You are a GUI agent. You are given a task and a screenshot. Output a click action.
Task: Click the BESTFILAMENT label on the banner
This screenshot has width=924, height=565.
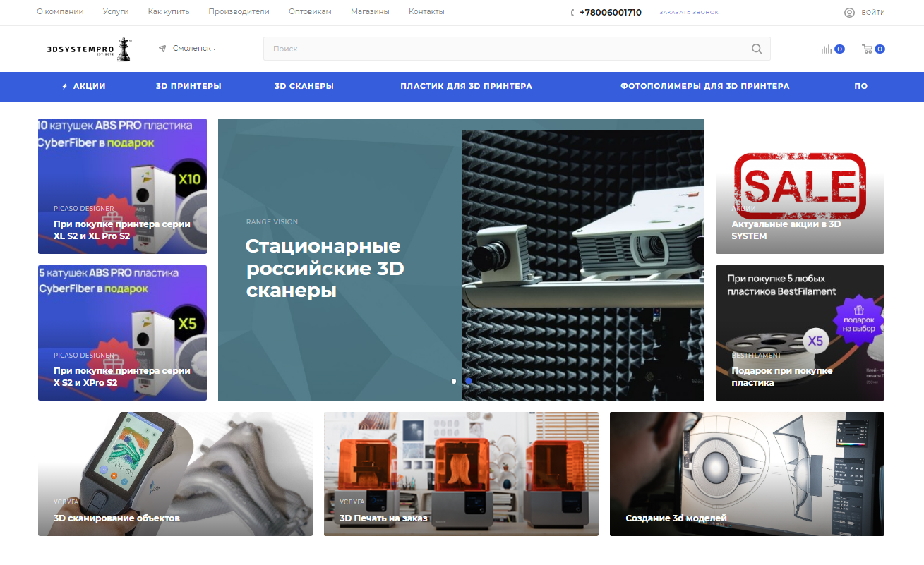(x=757, y=356)
